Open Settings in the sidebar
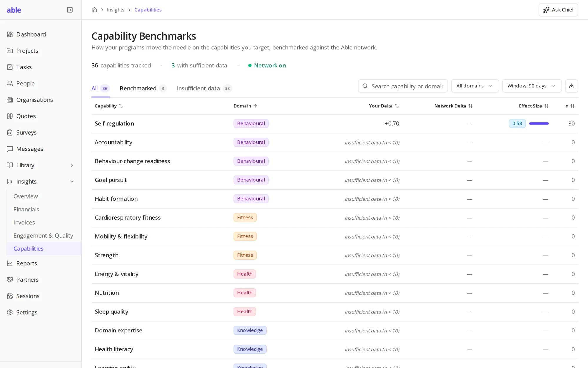Viewport: 588px width, 368px height. click(41, 312)
